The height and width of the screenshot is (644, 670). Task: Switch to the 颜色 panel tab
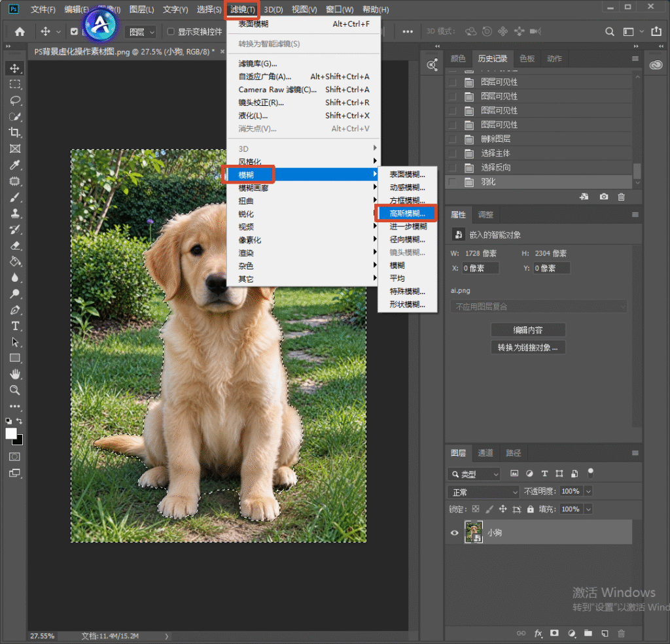pyautogui.click(x=458, y=59)
